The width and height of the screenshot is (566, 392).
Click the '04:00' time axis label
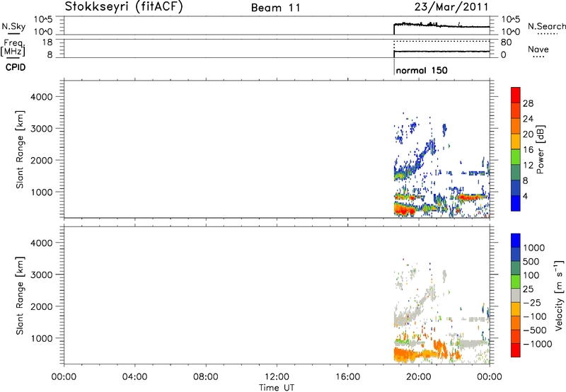[135, 377]
